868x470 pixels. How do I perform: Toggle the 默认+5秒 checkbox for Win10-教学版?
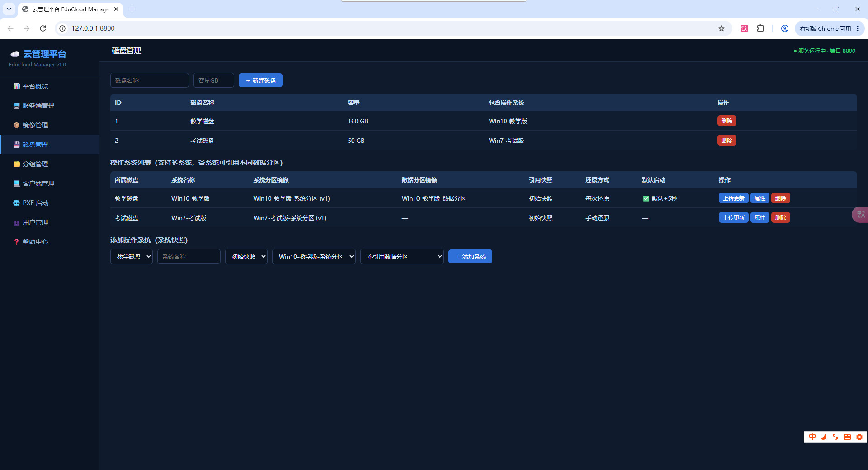[x=646, y=198]
